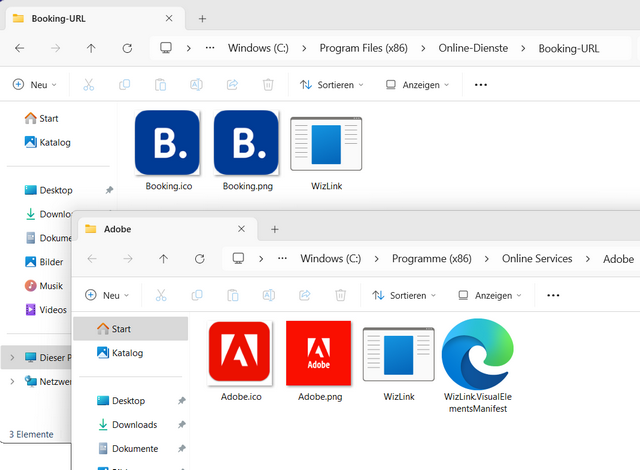
Task: Open Musik in Booking-URL sidebar
Action: [44, 286]
